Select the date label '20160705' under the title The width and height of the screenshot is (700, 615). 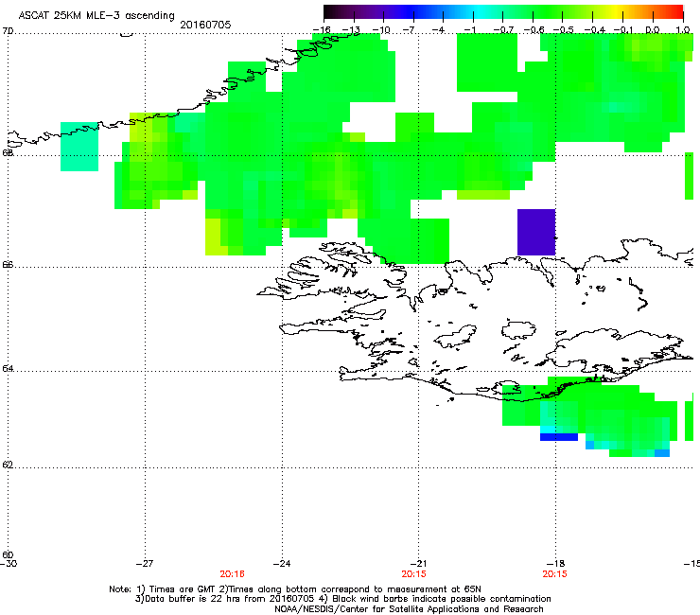click(205, 25)
